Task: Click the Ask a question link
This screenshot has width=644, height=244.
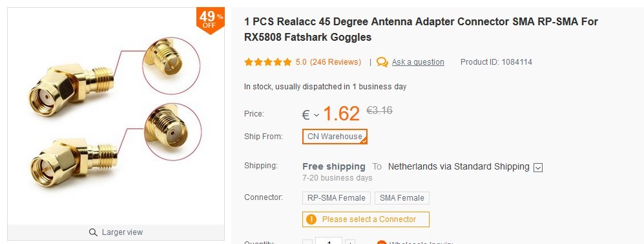Action: pyautogui.click(x=418, y=62)
